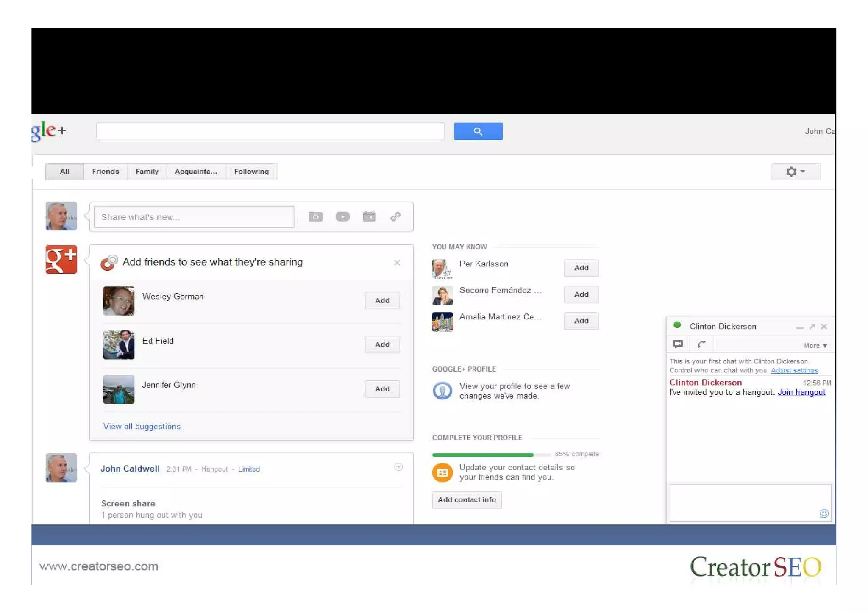The height and width of the screenshot is (613, 868).
Task: Click the Add contact info button
Action: [x=467, y=500]
